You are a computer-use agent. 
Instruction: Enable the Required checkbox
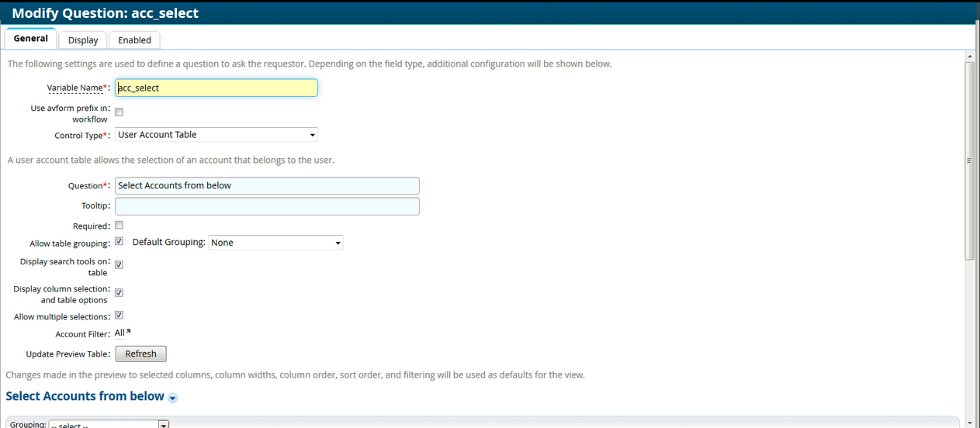pos(119,226)
